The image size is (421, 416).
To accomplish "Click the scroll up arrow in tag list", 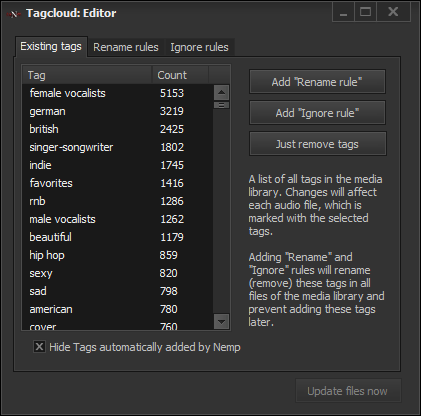I will pyautogui.click(x=221, y=93).
